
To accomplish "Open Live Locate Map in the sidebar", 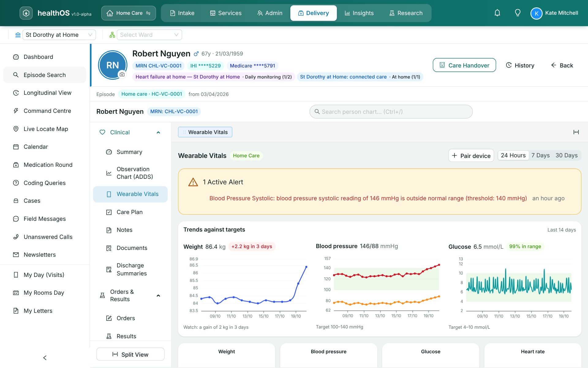I will tap(45, 129).
